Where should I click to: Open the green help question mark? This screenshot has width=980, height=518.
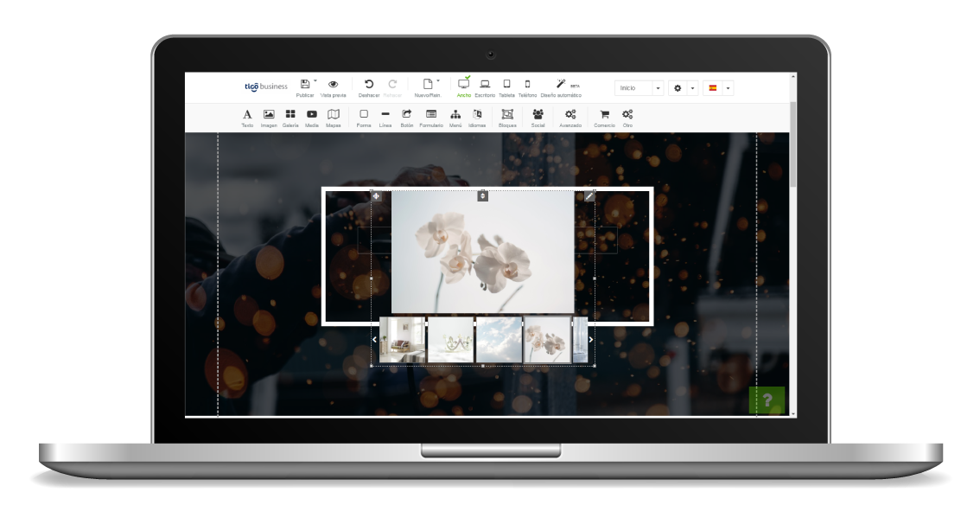point(767,400)
